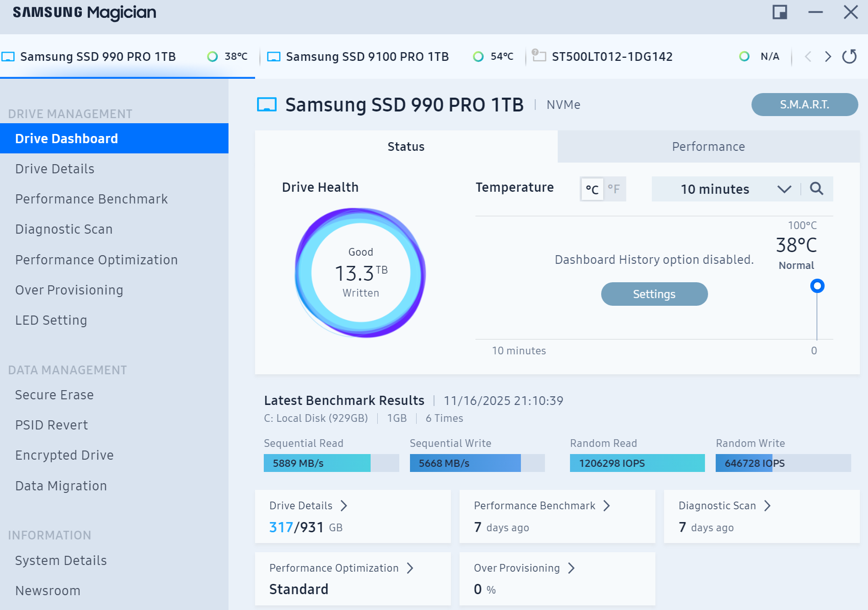Open Performance Optimization card chevron

[x=410, y=568]
